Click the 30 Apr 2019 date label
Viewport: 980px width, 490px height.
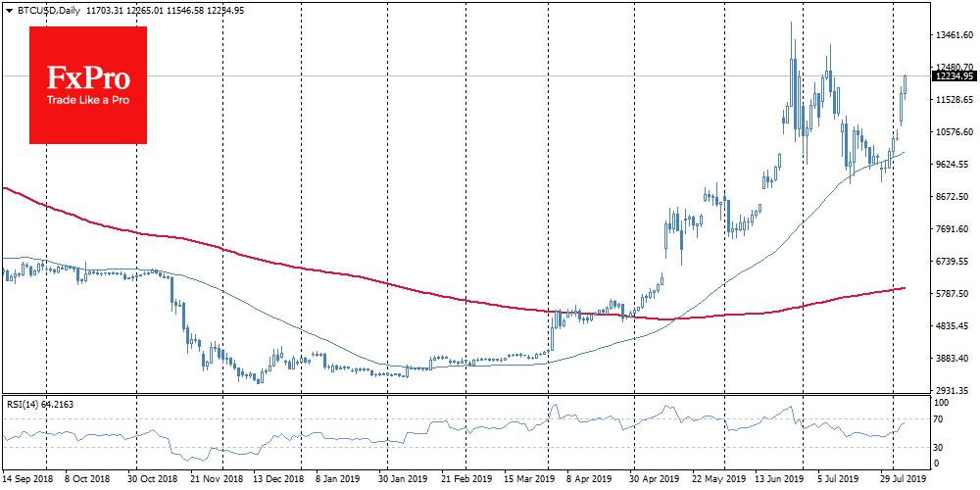point(654,482)
